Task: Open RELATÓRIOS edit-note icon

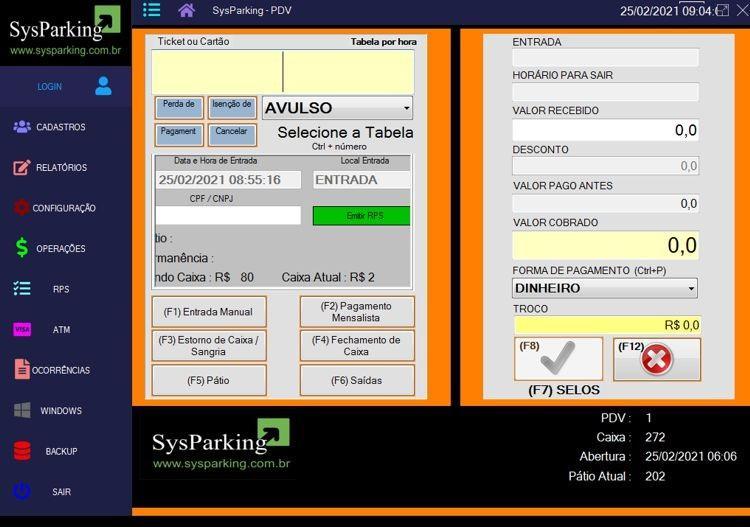Action: pos(22,167)
